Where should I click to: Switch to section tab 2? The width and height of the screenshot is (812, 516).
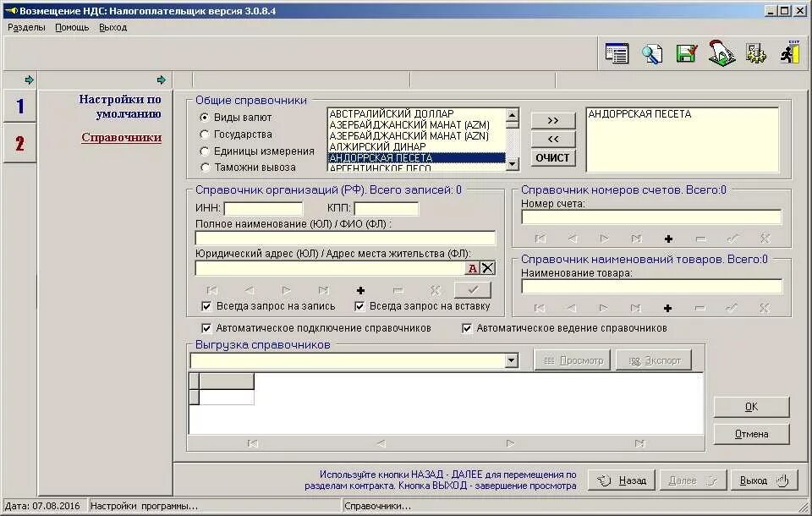19,144
